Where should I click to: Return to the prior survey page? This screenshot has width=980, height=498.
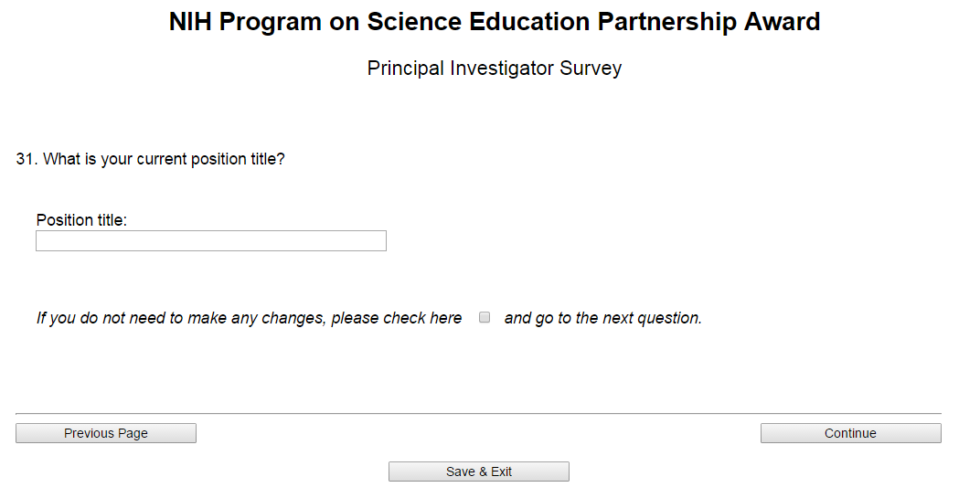(106, 433)
